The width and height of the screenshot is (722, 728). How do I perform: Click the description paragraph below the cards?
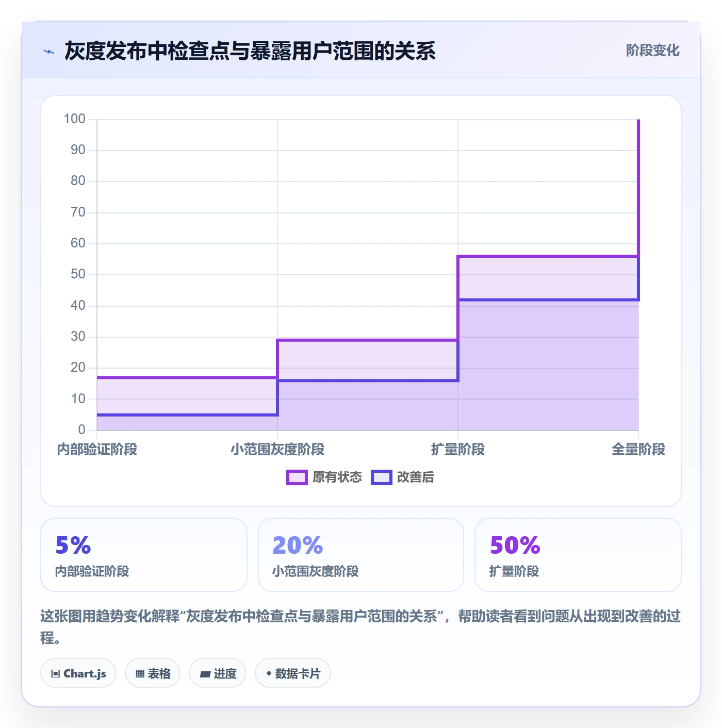click(x=360, y=627)
